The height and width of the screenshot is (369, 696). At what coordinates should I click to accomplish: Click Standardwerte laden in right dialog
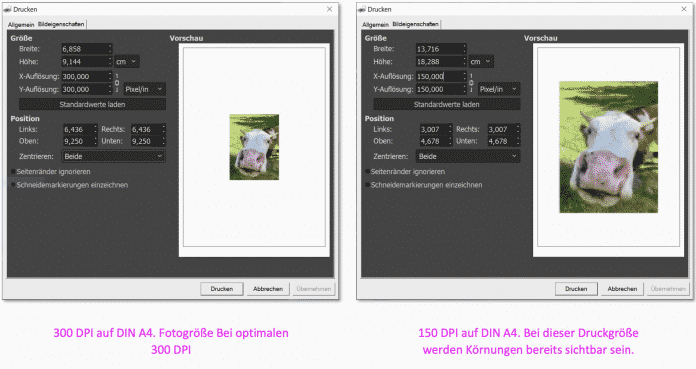[447, 104]
